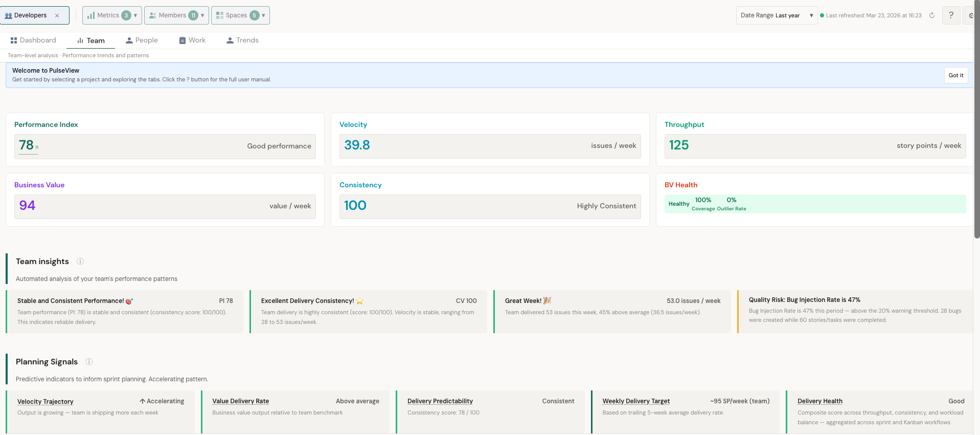Dismiss the welcome banner with Got it

[x=955, y=75]
